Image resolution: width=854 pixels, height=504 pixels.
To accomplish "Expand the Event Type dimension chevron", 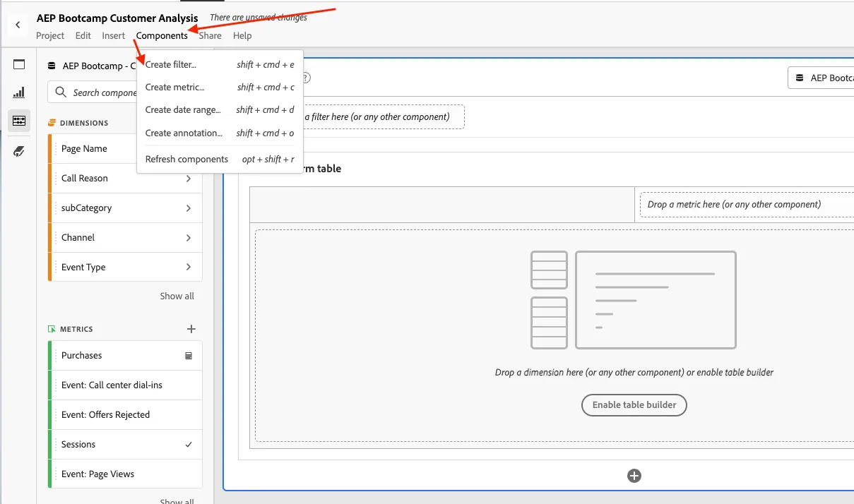I will [x=189, y=268].
